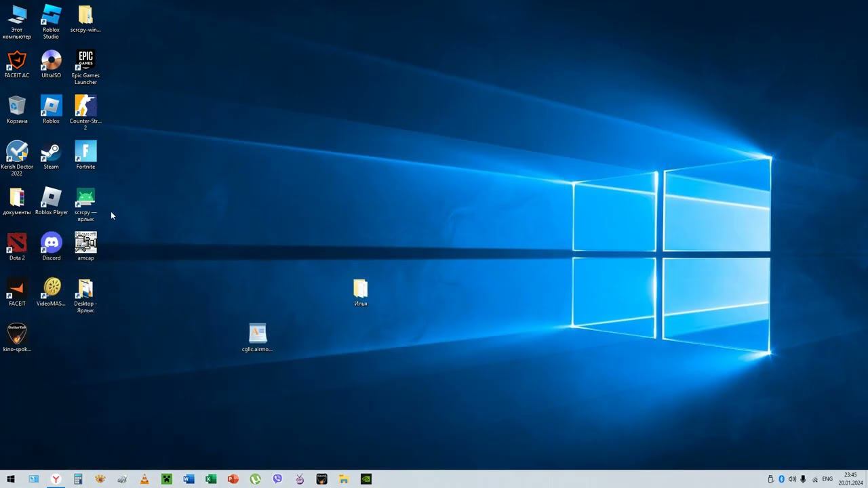Image resolution: width=868 pixels, height=488 pixels.
Task: Select the Discord desktop shortcut
Action: click(x=51, y=247)
